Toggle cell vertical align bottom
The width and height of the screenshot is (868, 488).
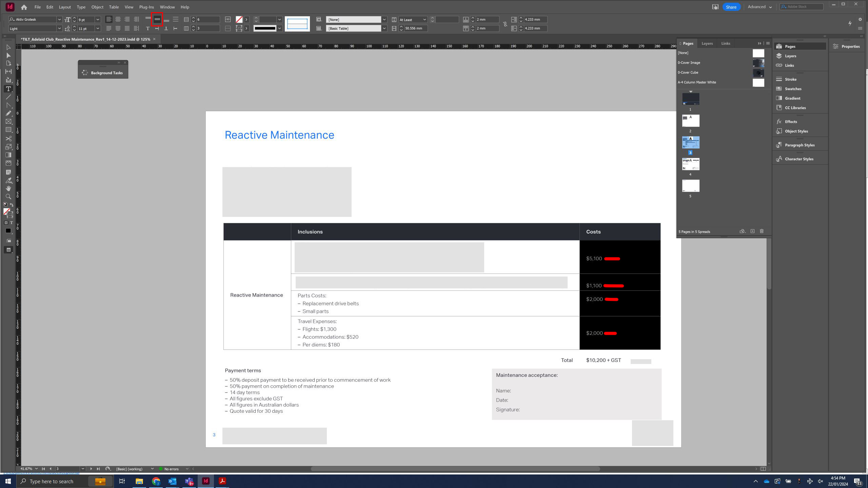[166, 20]
